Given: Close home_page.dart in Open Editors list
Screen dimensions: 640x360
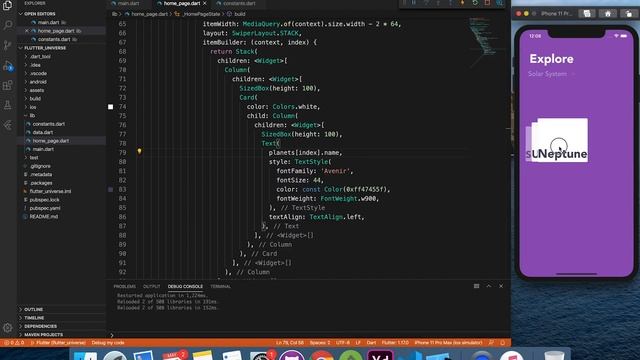Looking at the screenshot, I should point(27,31).
